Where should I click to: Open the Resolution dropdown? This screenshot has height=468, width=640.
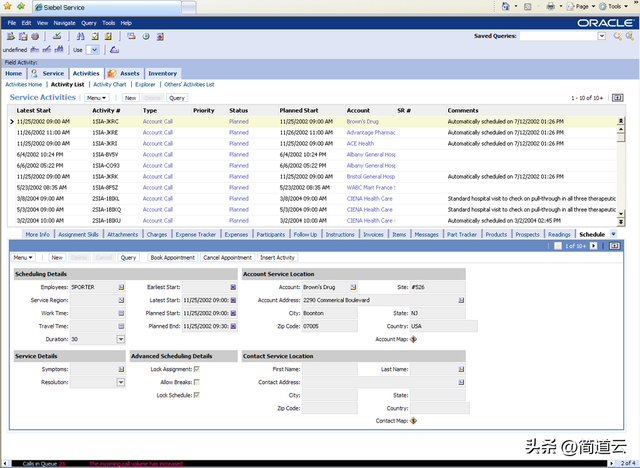[121, 382]
